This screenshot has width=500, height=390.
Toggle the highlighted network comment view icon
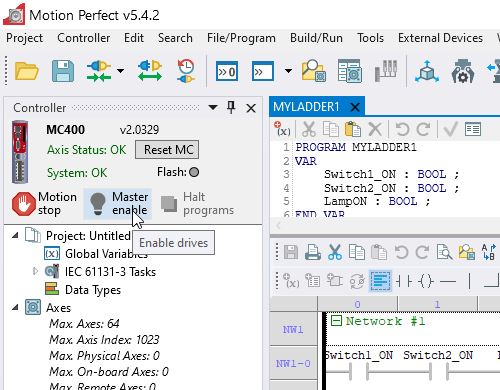coord(380,281)
